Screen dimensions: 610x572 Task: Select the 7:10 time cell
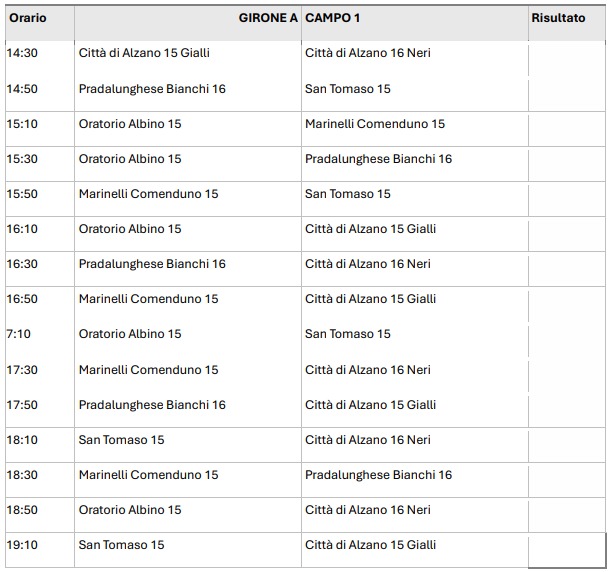19,334
